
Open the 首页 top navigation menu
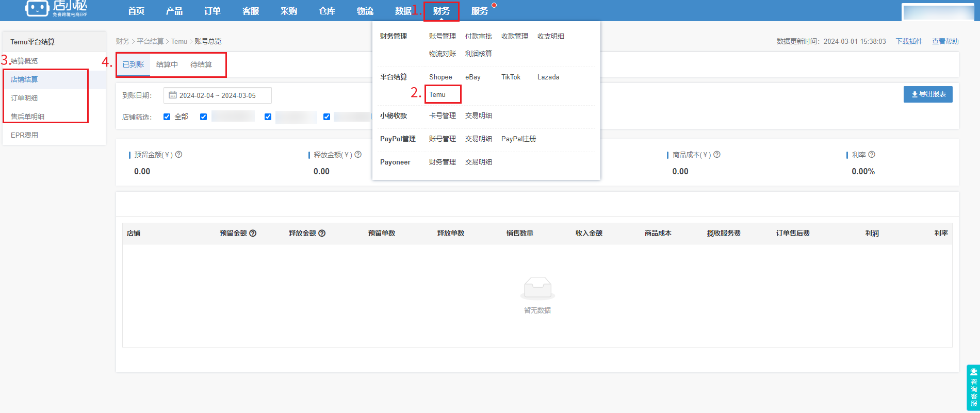point(136,11)
